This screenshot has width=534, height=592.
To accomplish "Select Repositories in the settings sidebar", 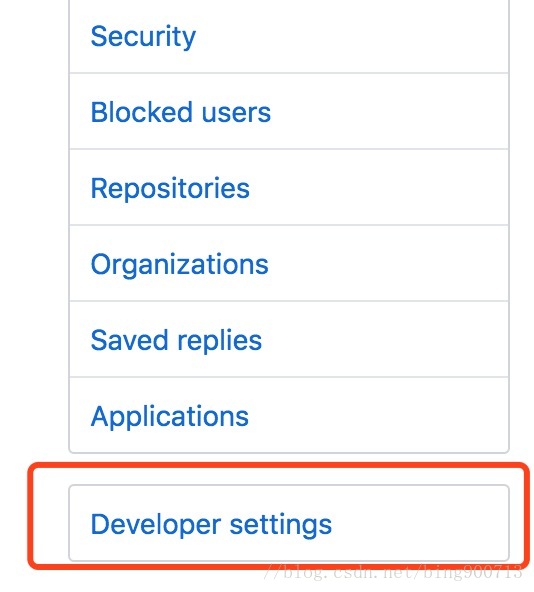I will point(289,188).
